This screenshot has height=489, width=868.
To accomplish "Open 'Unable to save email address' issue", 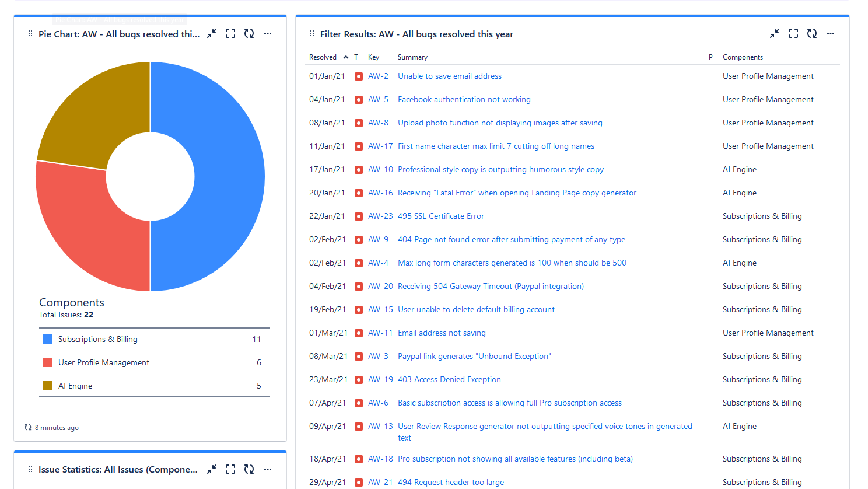I will pyautogui.click(x=450, y=76).
